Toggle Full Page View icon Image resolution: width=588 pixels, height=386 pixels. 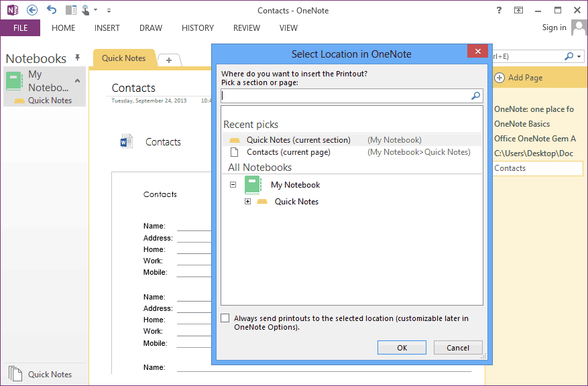(518, 10)
